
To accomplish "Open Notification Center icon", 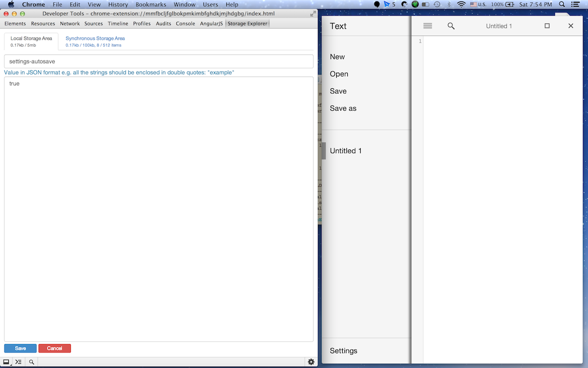I will (576, 4).
